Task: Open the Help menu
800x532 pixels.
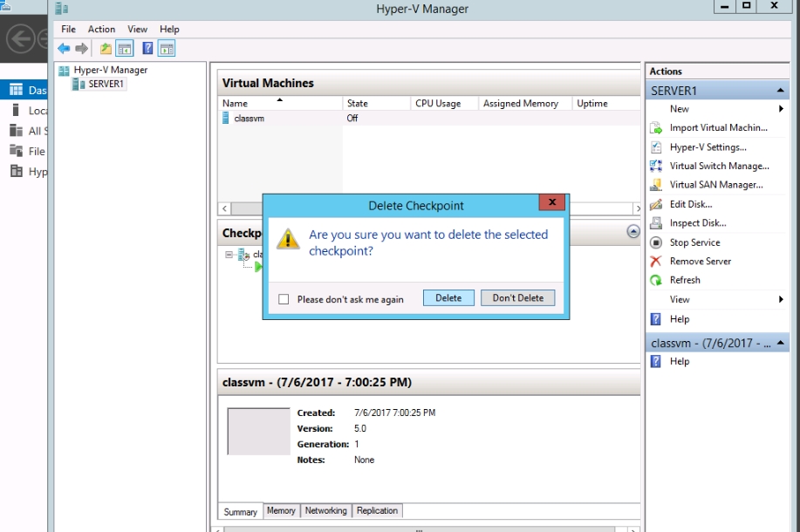Action: tap(169, 29)
